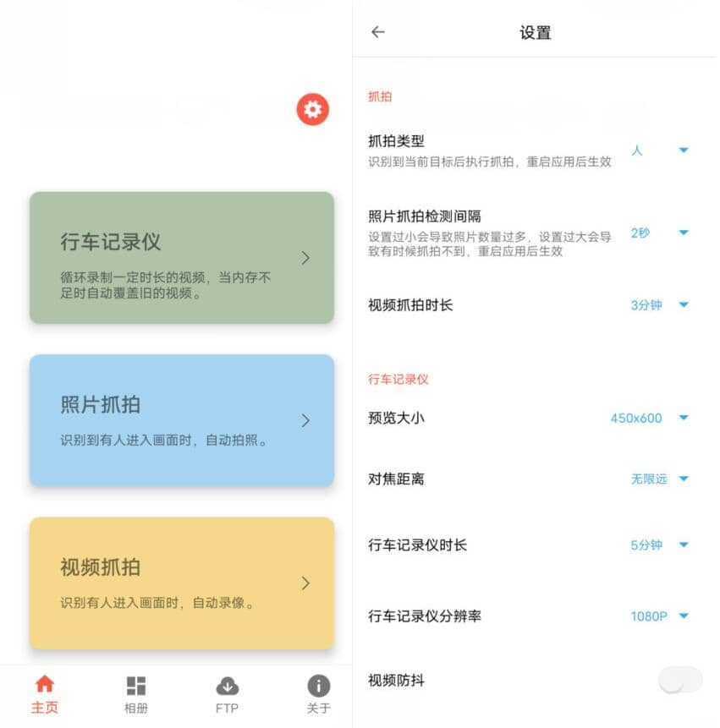
Task: Click the red settings gear button
Action: 312,109
